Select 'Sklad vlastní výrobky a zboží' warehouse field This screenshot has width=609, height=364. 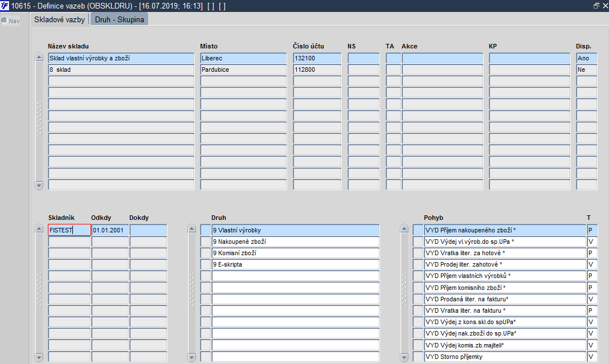click(x=121, y=58)
